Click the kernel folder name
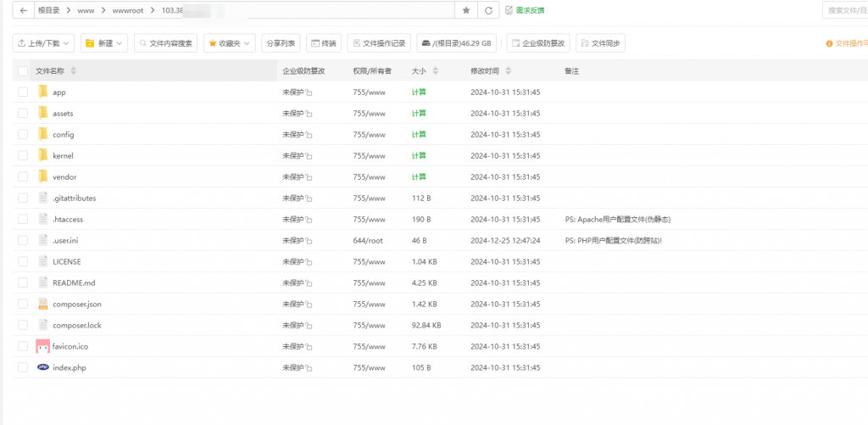The height and width of the screenshot is (425, 868). click(x=63, y=156)
